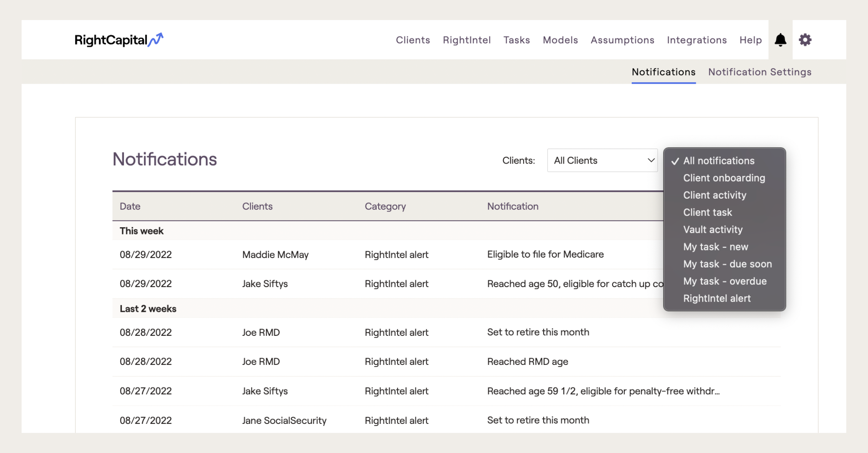Open Integrations in top navigation
The width and height of the screenshot is (868, 453).
(697, 40)
